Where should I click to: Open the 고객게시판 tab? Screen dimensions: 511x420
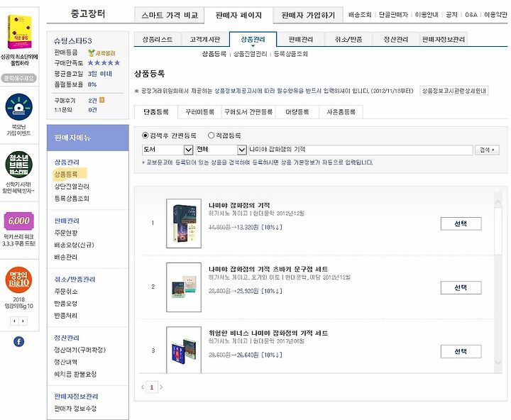205,40
